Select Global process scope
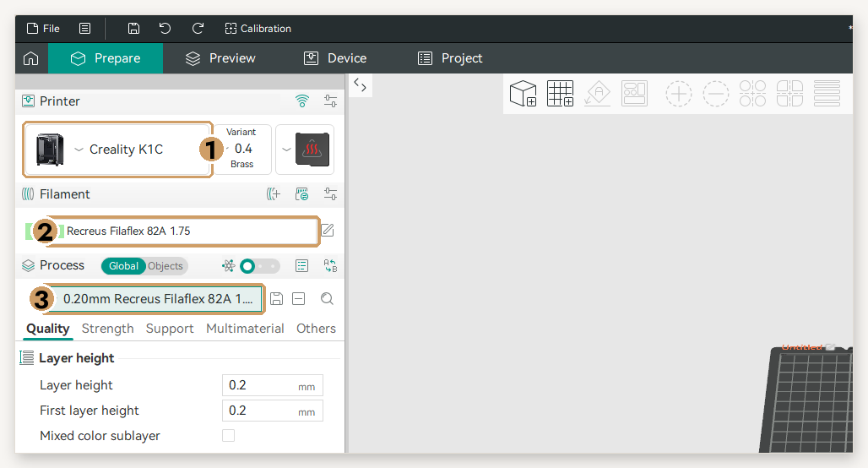Image resolution: width=868 pixels, height=468 pixels. pyautogui.click(x=123, y=266)
